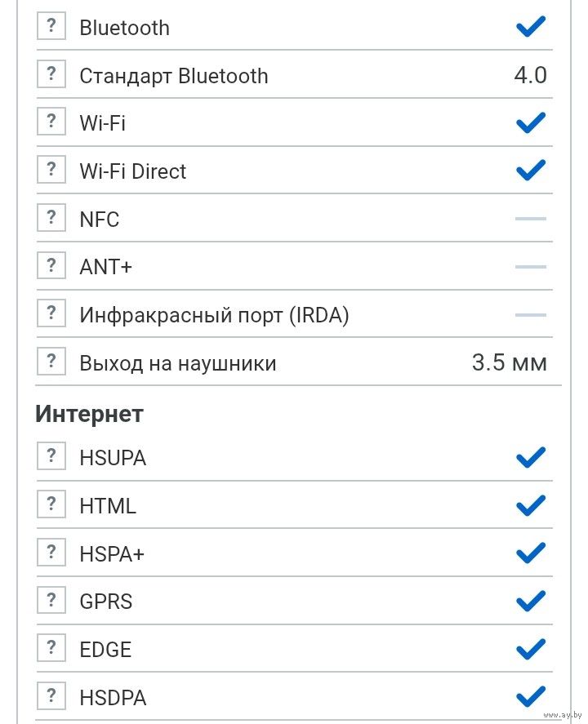Open the help icon beside HTML

[51, 504]
